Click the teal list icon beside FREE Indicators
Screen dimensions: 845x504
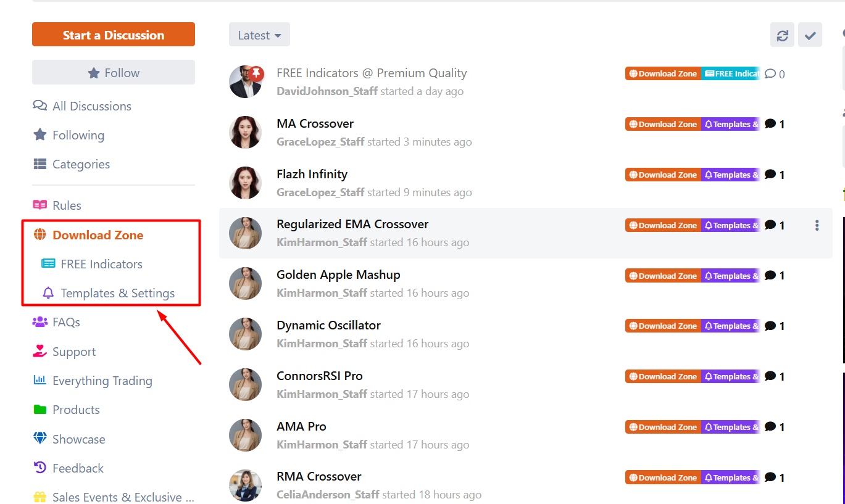(x=48, y=263)
